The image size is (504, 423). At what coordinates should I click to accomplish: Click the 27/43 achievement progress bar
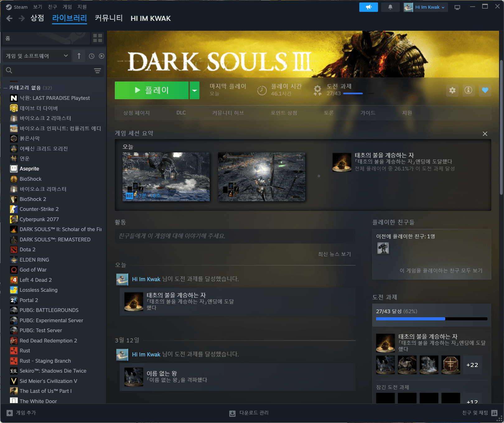pos(431,319)
